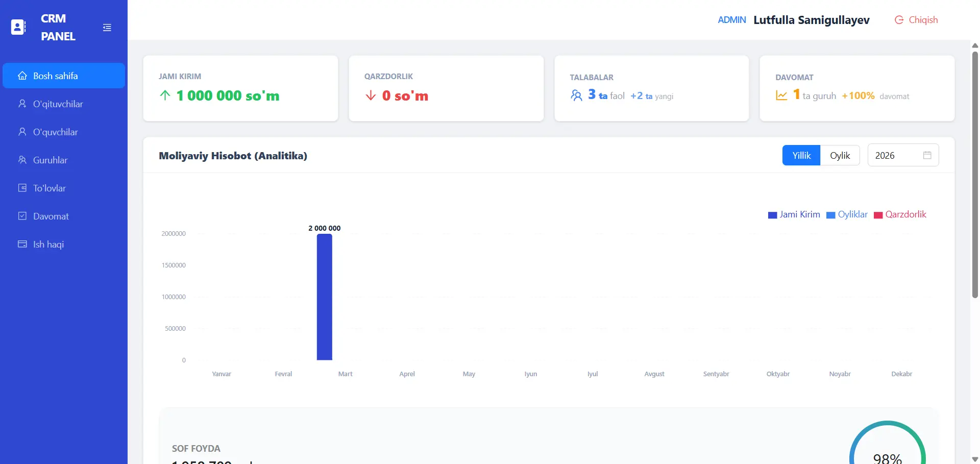Screen dimensions: 980x464
Task: Click the CRM Panel logo icon
Action: pyautogui.click(x=18, y=27)
